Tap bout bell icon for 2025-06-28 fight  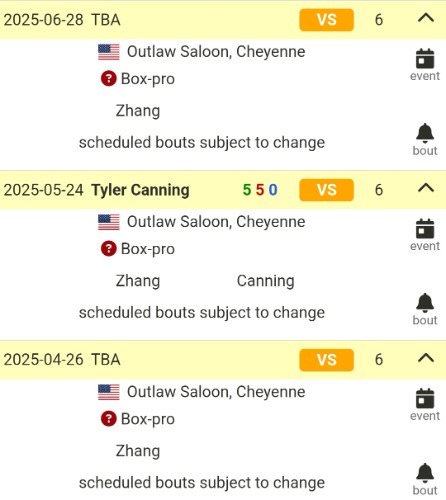[425, 139]
